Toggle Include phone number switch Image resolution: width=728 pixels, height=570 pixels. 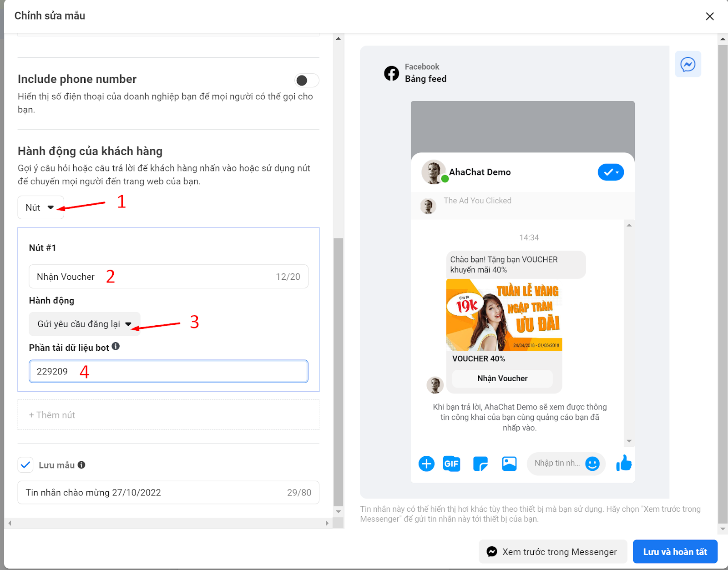[x=307, y=81]
